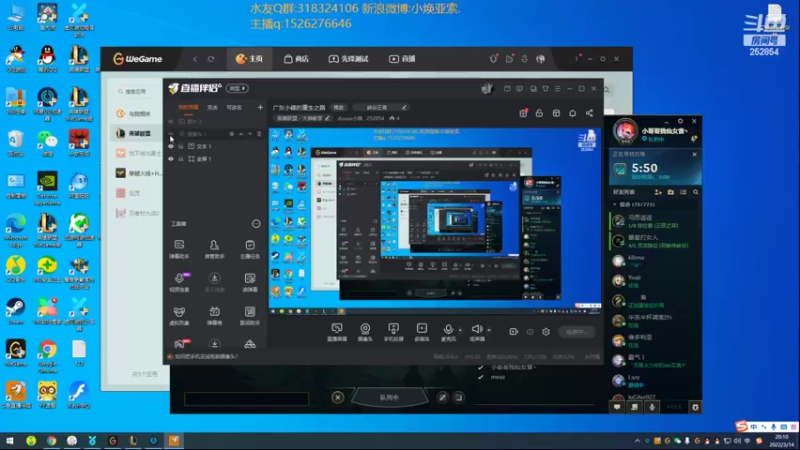Add friend icon in League friends list
This screenshot has height=450, width=800.
pos(658,192)
